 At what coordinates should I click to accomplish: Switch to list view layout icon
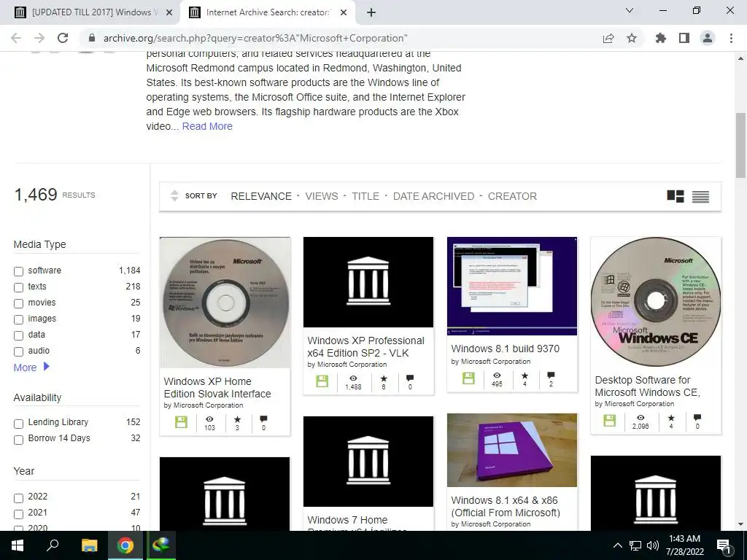pyautogui.click(x=700, y=196)
